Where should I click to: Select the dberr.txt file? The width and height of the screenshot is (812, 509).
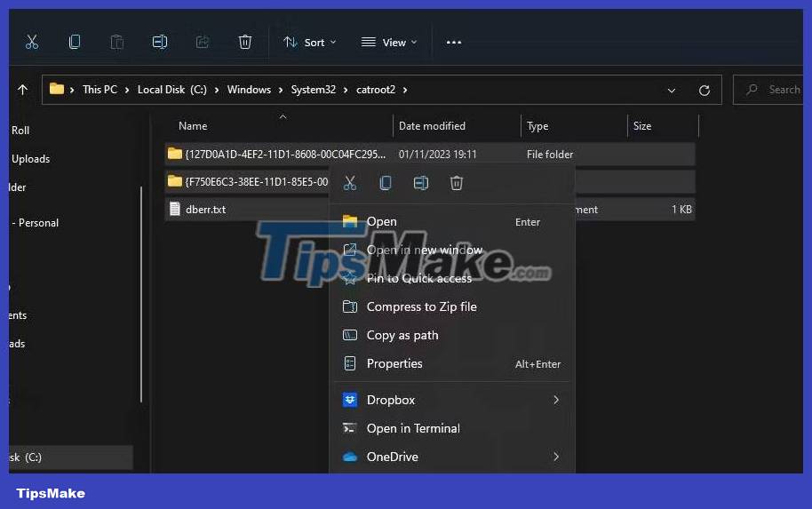click(248, 209)
